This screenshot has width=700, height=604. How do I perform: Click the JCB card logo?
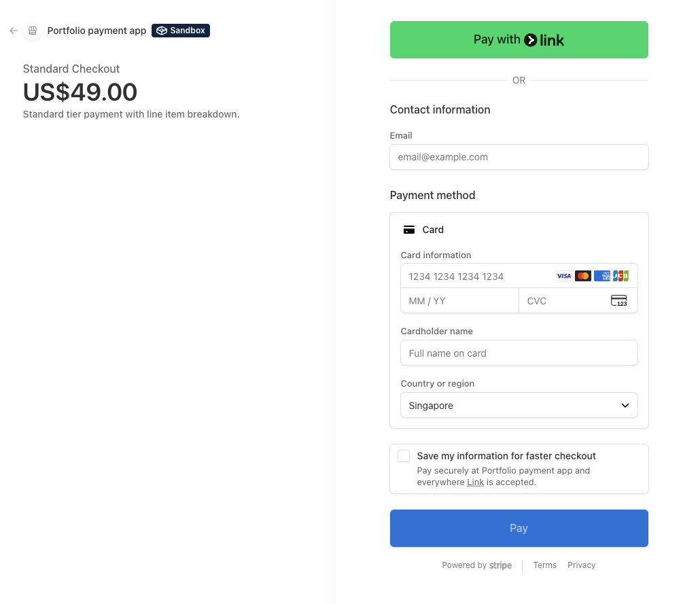coord(620,276)
